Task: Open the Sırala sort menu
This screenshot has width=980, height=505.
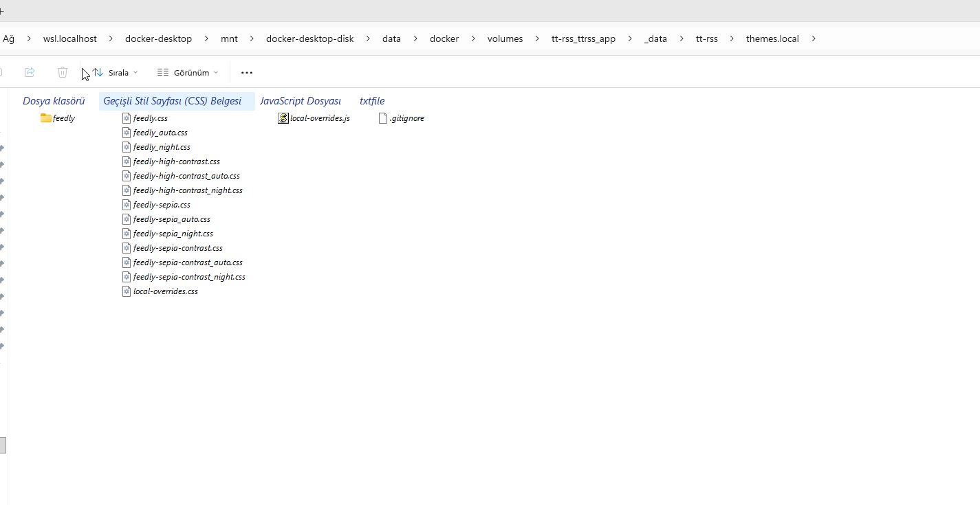Action: (x=116, y=72)
